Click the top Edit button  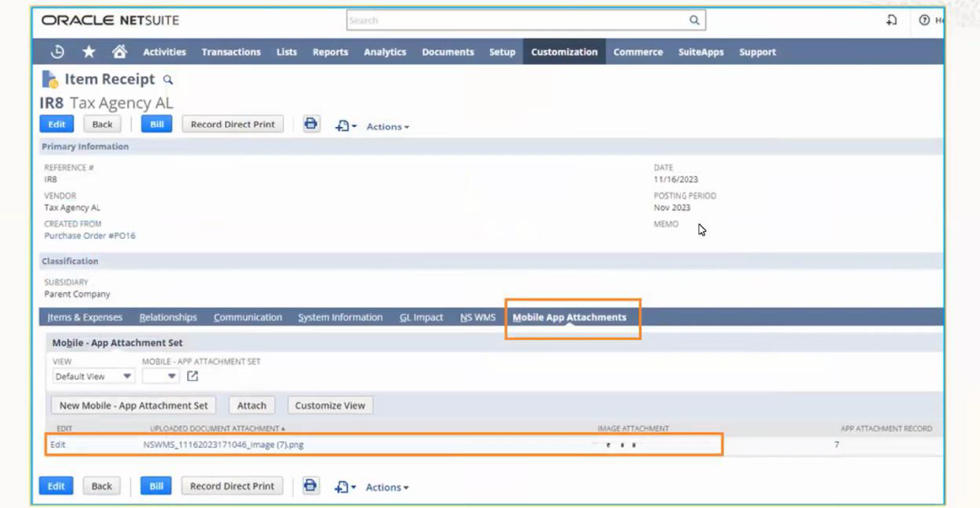click(x=57, y=124)
